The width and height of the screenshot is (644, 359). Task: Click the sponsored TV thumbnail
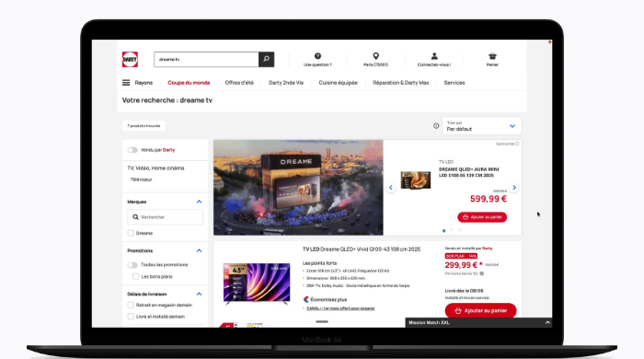(416, 180)
